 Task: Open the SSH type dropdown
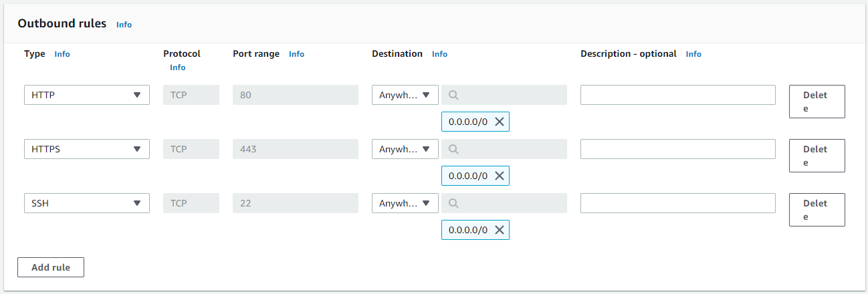(x=87, y=203)
